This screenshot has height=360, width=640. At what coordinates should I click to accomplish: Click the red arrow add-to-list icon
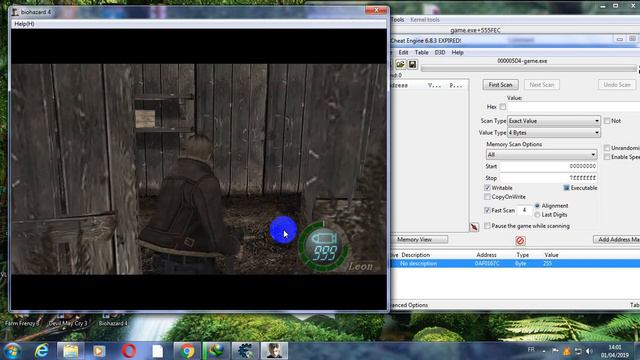tap(474, 227)
